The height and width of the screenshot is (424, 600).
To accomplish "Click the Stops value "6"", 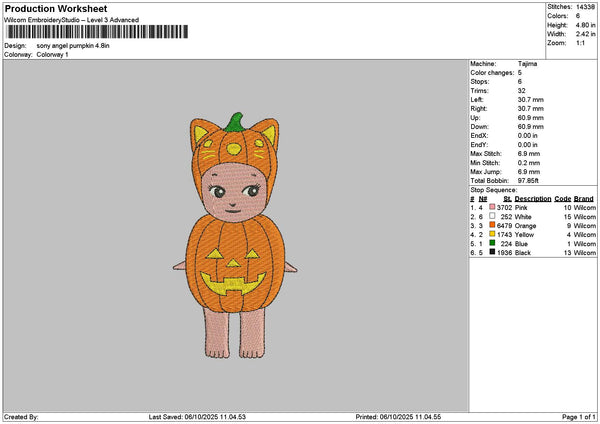I will 520,82.
